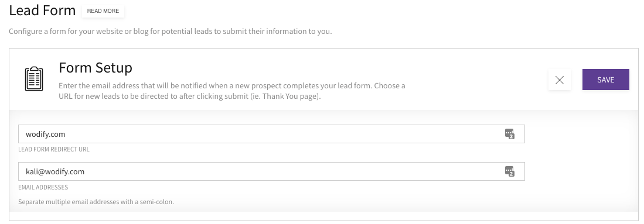
Task: Click the kali@wodify.com text in email field
Action: [x=55, y=171]
